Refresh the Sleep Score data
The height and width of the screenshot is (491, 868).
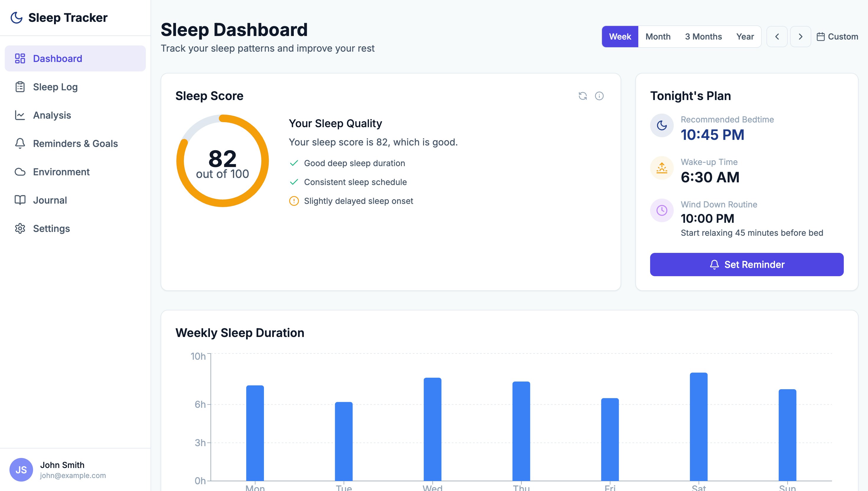583,96
